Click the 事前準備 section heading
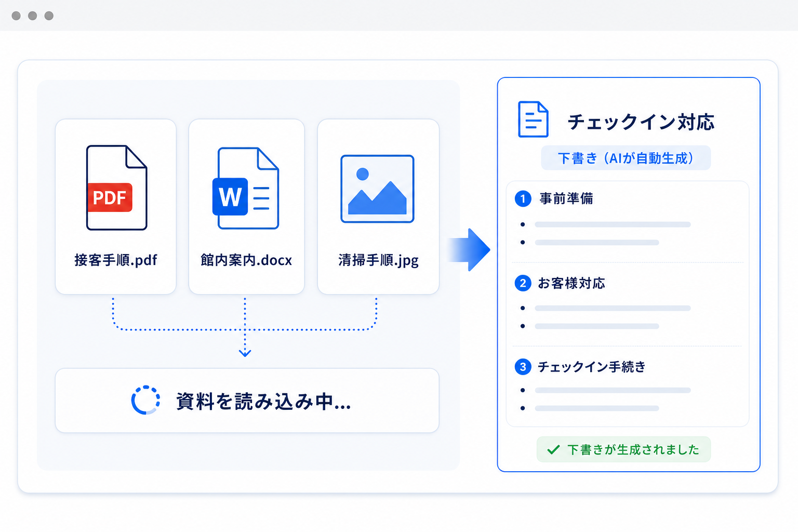Image resolution: width=798 pixels, height=532 pixels. [566, 198]
